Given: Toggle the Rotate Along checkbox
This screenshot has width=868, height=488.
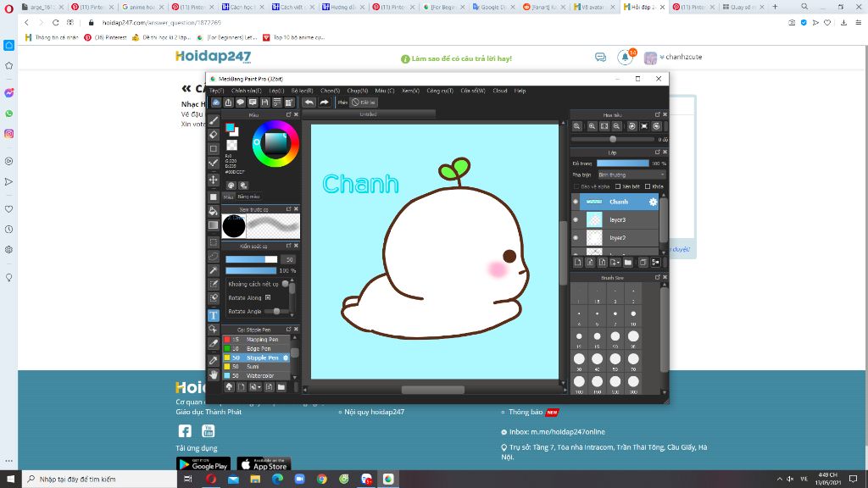Looking at the screenshot, I should [268, 297].
